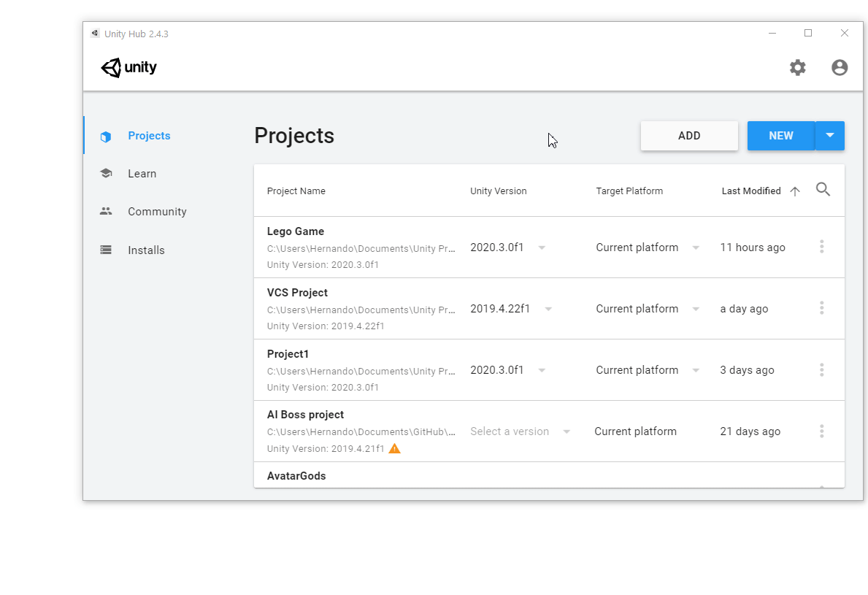Maximize the Unity Hub window
This screenshot has height=595, width=868.
pyautogui.click(x=808, y=33)
